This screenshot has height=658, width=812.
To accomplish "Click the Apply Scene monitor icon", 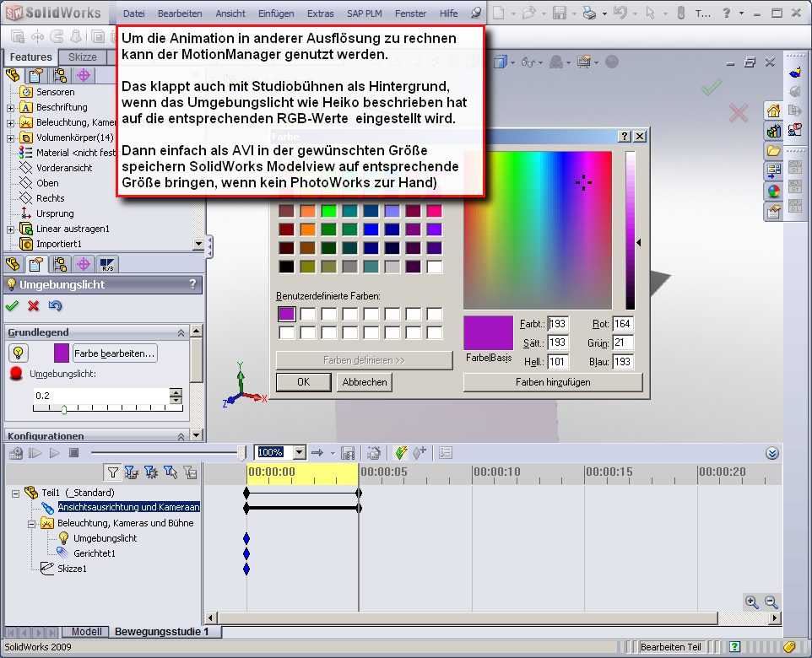I will [x=584, y=62].
